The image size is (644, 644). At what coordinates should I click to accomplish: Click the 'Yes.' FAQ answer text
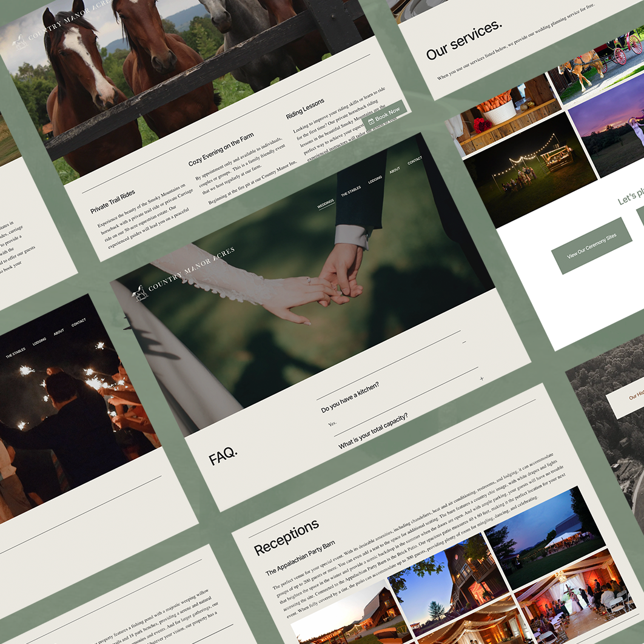[332, 423]
